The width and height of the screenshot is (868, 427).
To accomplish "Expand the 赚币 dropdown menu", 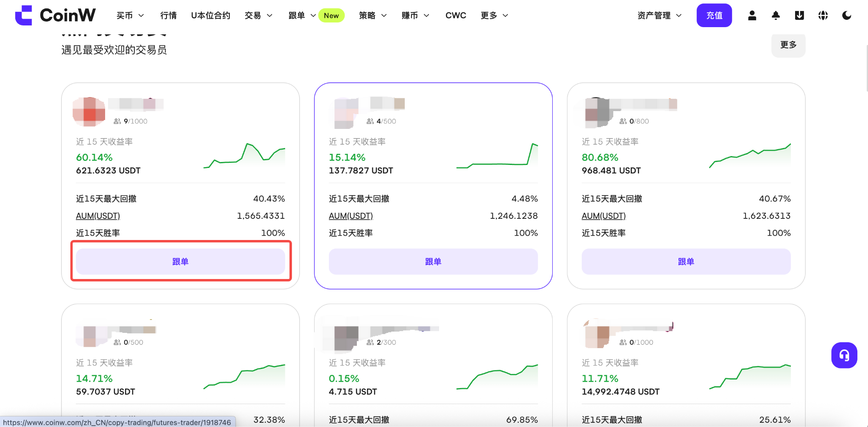I will (415, 15).
